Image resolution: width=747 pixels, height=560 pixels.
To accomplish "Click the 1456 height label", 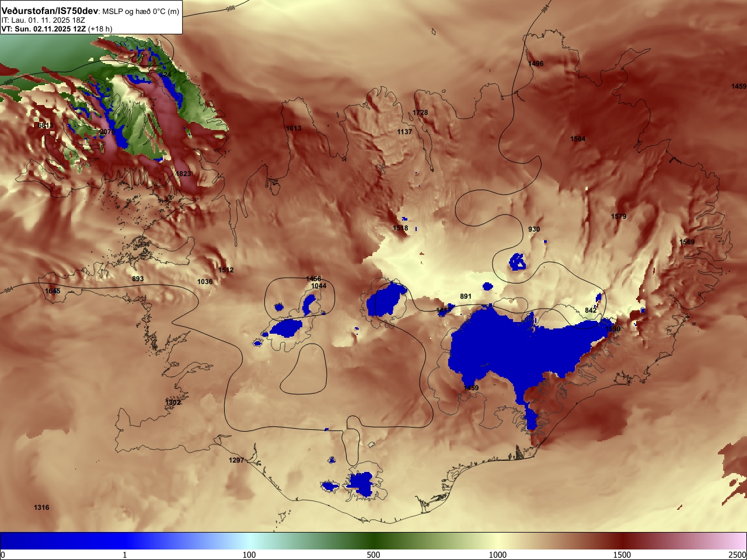I will pyautogui.click(x=313, y=279).
